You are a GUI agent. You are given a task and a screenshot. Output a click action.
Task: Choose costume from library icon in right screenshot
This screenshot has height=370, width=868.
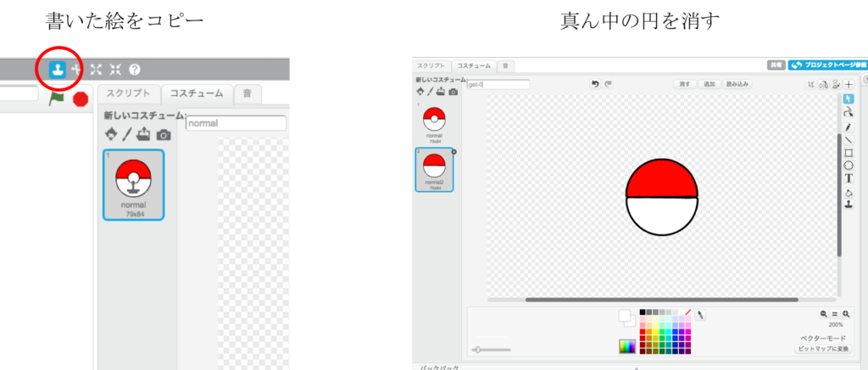(x=420, y=92)
